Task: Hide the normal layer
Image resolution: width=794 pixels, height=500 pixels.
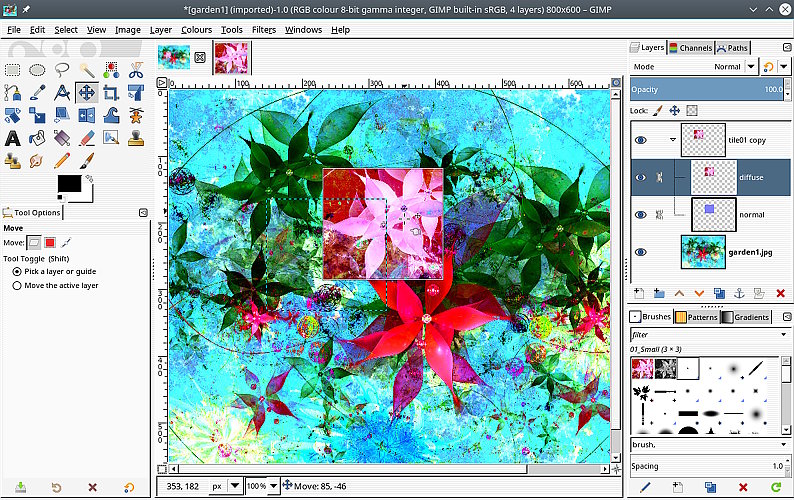Action: 641,215
